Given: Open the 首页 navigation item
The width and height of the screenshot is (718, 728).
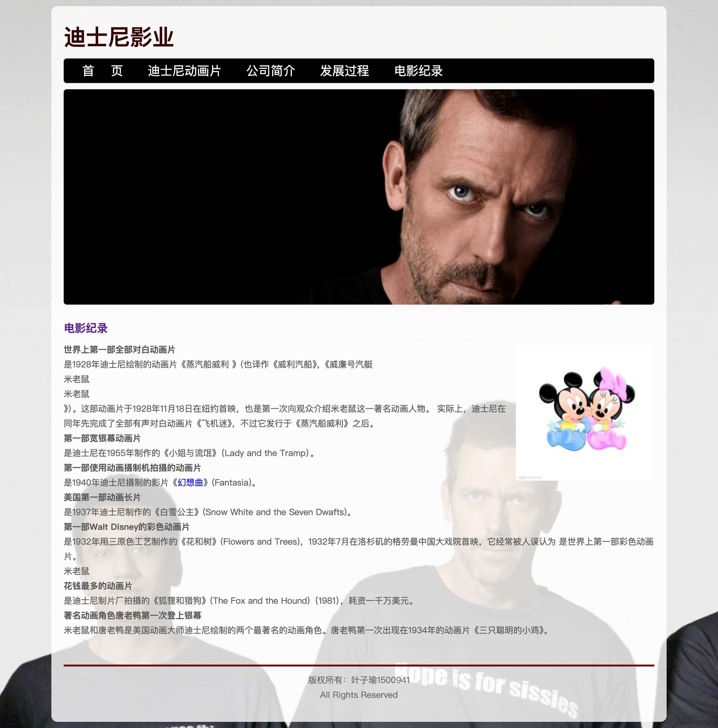Looking at the screenshot, I should click(x=102, y=71).
